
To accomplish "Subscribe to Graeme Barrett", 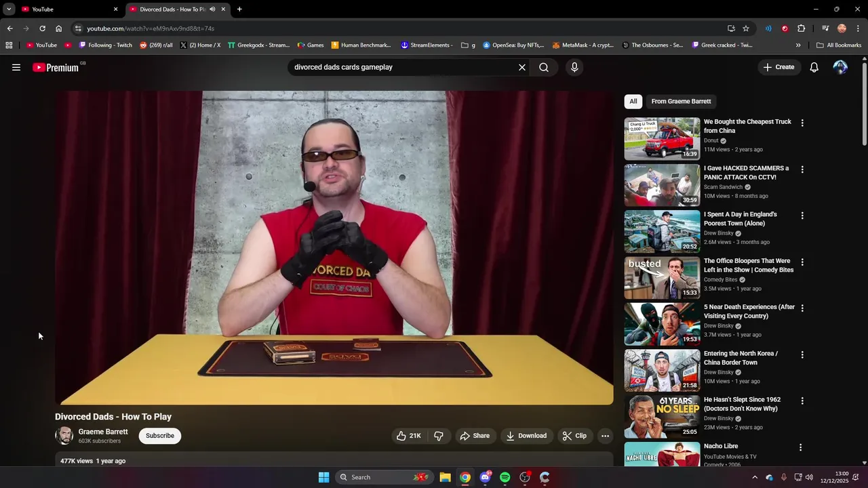I will point(160,436).
